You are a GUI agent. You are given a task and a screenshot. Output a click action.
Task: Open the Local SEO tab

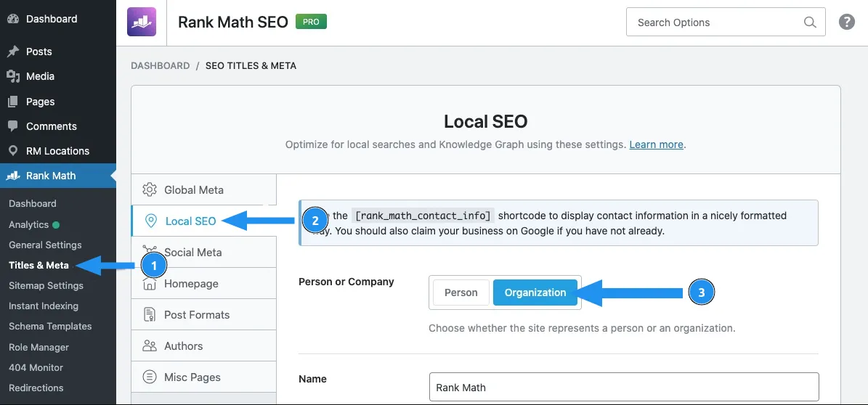coord(203,221)
